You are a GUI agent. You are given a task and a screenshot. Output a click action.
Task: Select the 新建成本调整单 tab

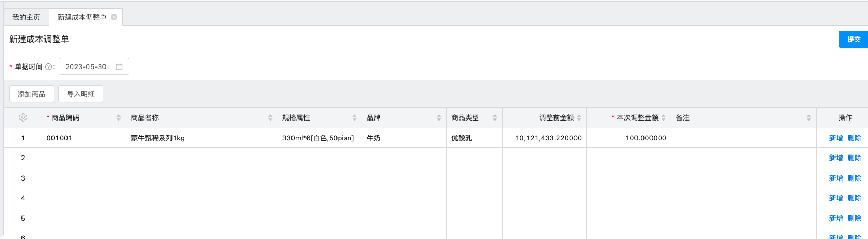pyautogui.click(x=82, y=17)
